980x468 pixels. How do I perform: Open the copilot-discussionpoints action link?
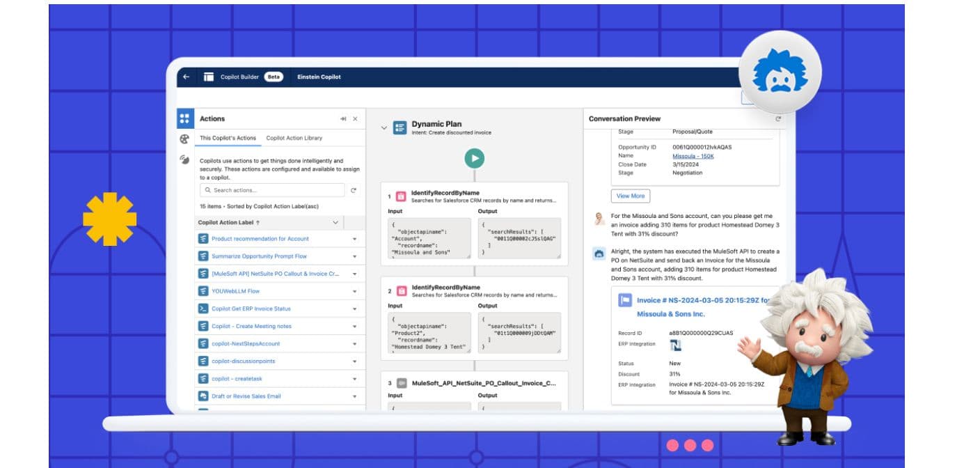[x=243, y=361]
